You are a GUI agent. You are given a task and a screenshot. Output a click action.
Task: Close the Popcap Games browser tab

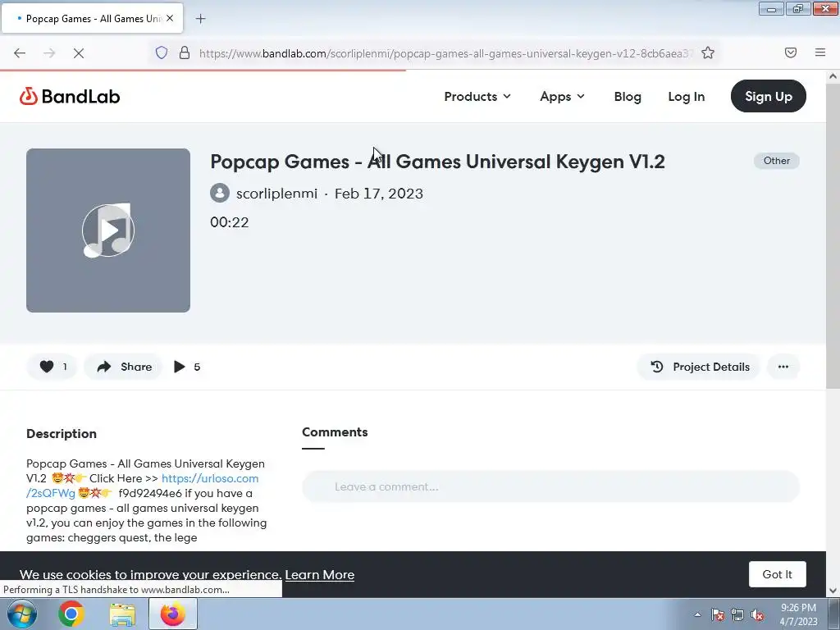click(x=170, y=18)
